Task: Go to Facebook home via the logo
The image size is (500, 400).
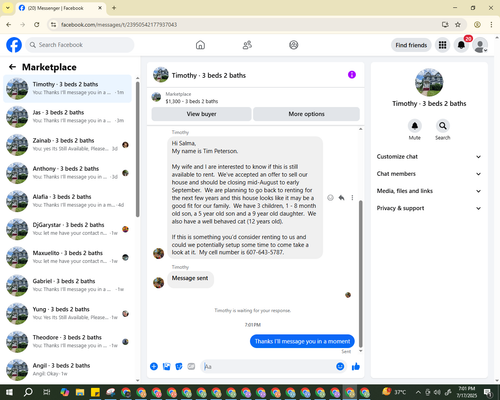Action: (14, 45)
